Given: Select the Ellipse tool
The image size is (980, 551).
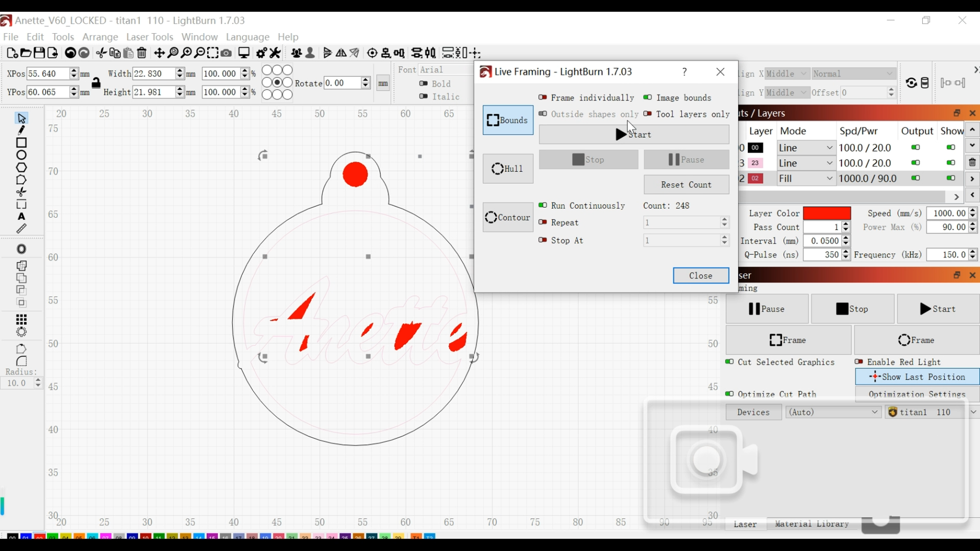Looking at the screenshot, I should tap(21, 155).
